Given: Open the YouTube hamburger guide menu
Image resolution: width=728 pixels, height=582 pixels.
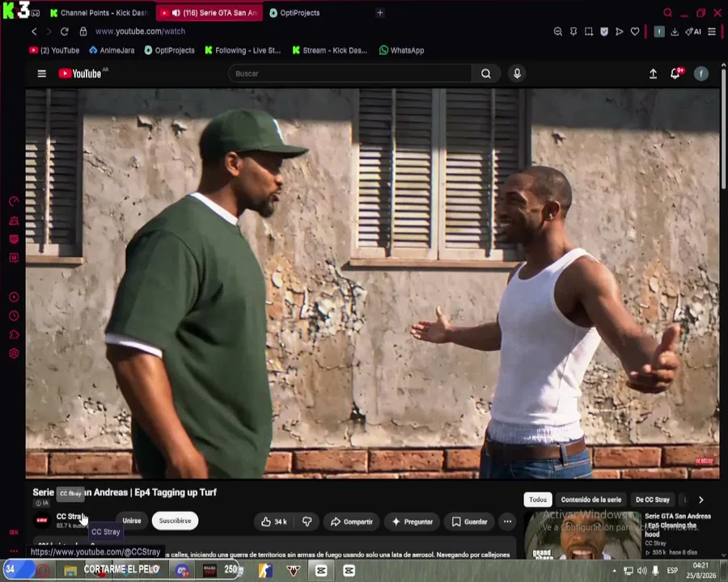Looking at the screenshot, I should (42, 74).
